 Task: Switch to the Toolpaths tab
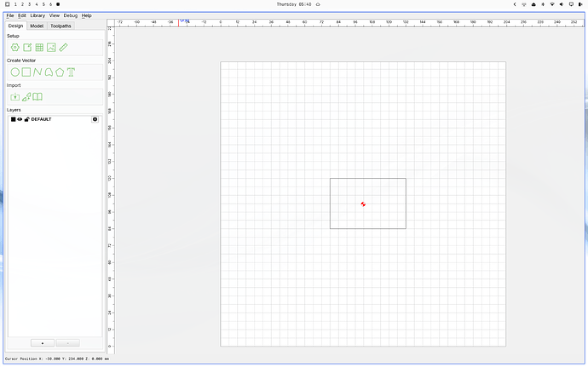pos(61,26)
